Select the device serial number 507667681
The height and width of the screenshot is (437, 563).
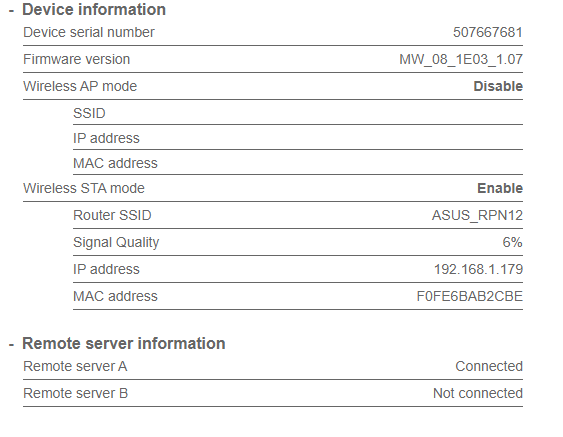488,32
